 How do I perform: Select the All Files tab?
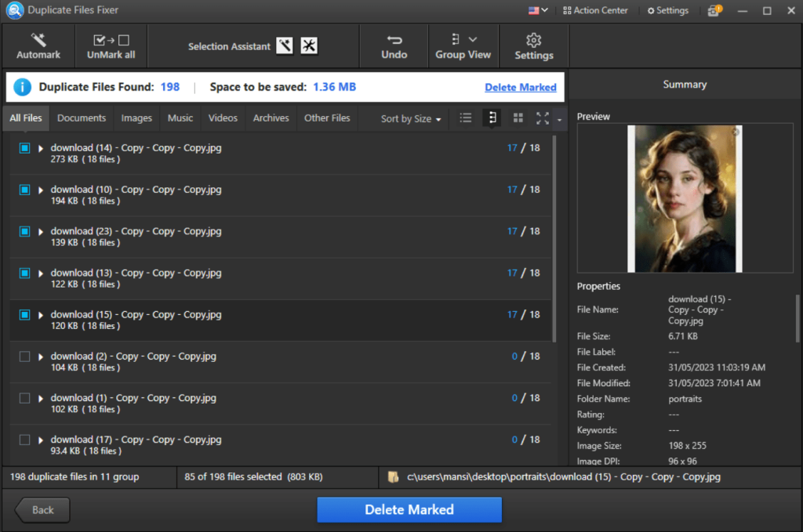pyautogui.click(x=26, y=118)
